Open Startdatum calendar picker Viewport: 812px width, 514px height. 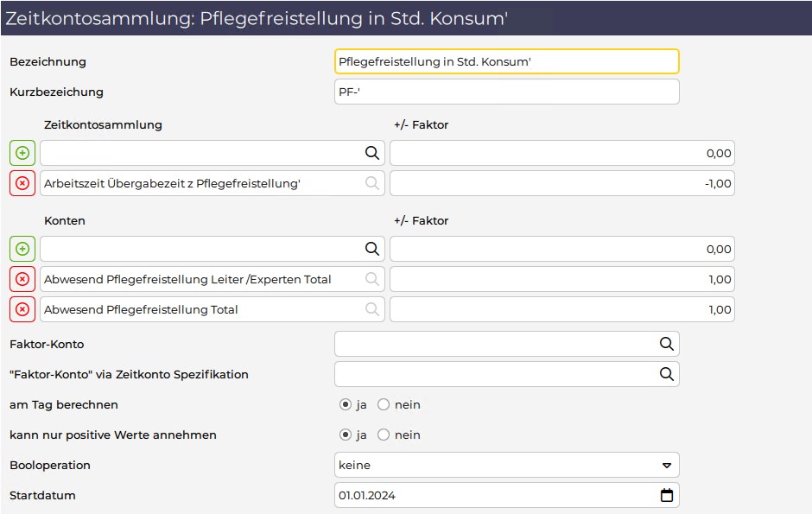click(667, 495)
